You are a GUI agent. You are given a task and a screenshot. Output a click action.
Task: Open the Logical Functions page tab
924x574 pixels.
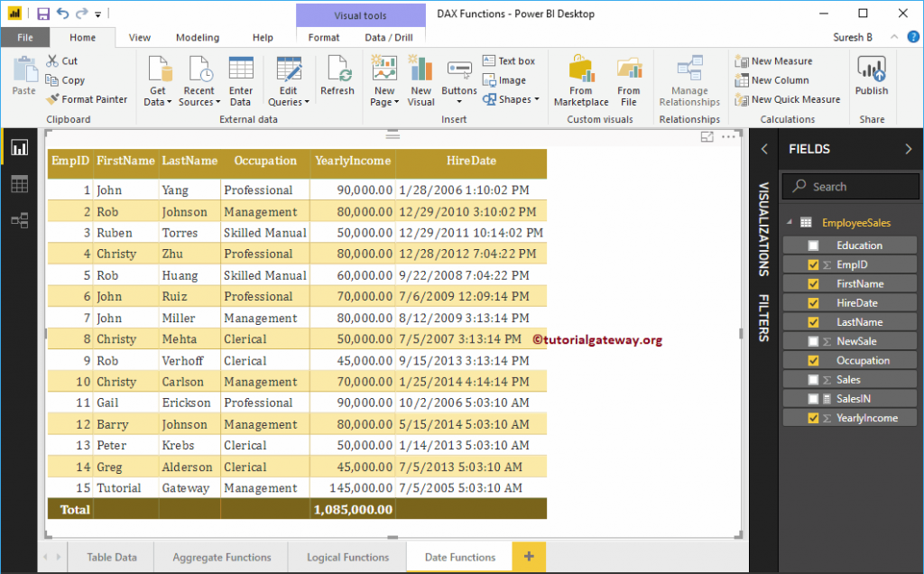click(346, 557)
